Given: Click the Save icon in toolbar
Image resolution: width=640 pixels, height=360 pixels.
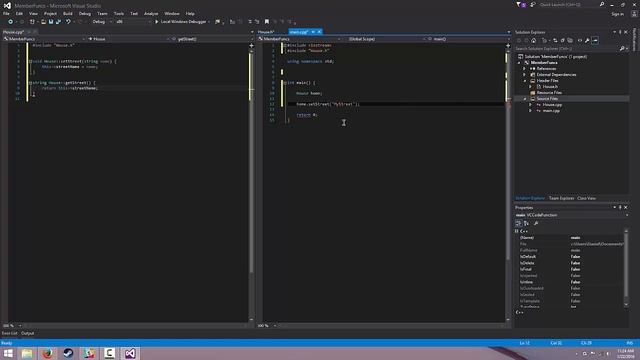Looking at the screenshot, I should click(x=51, y=22).
